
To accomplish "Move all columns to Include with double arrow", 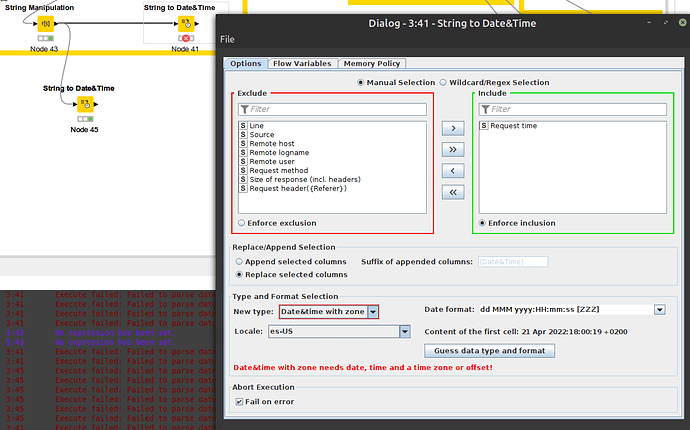I will click(453, 150).
